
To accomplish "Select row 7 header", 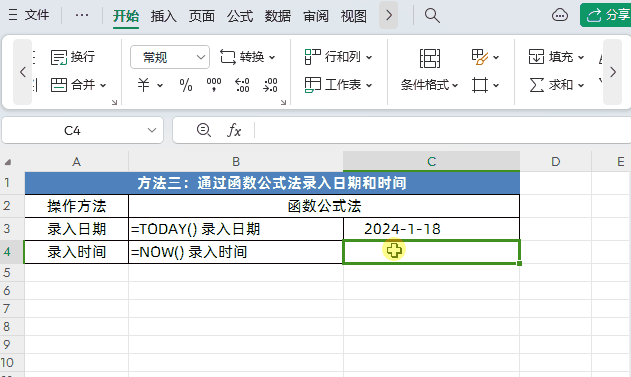I will (11, 309).
